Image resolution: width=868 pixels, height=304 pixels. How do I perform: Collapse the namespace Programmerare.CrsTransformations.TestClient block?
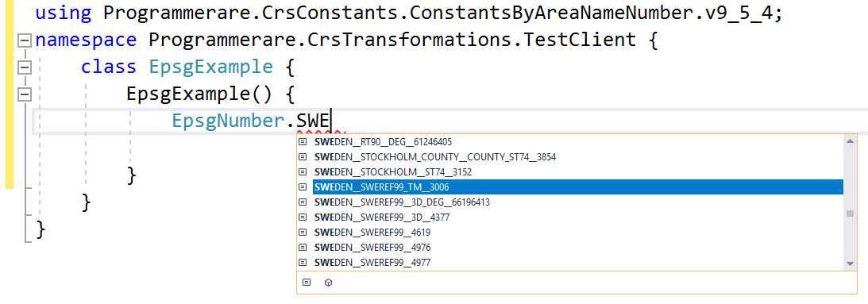[24, 40]
